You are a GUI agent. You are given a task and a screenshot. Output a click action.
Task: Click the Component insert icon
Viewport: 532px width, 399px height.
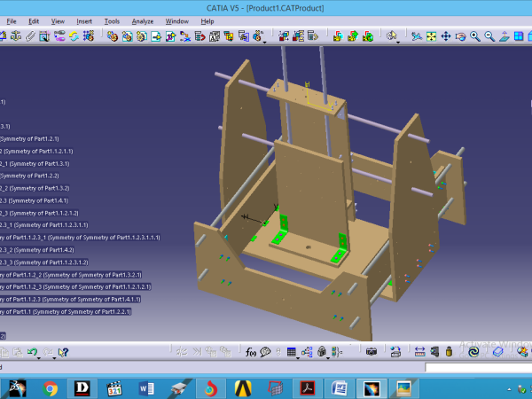coord(113,36)
